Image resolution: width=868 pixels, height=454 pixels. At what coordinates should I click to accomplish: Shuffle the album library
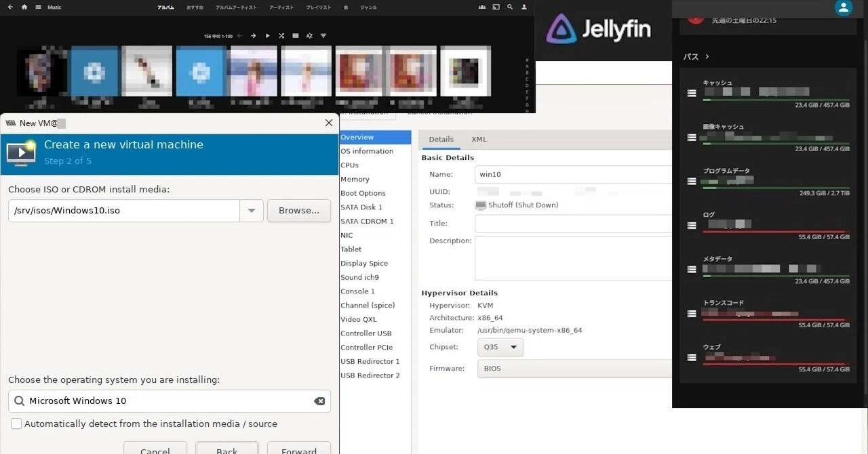pyautogui.click(x=281, y=35)
